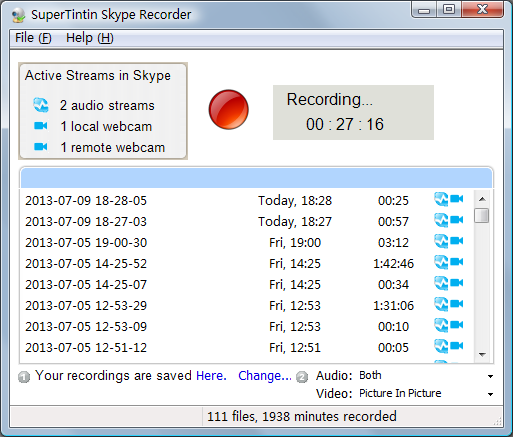Click the recordings list scrollbar thumb

(x=482, y=215)
